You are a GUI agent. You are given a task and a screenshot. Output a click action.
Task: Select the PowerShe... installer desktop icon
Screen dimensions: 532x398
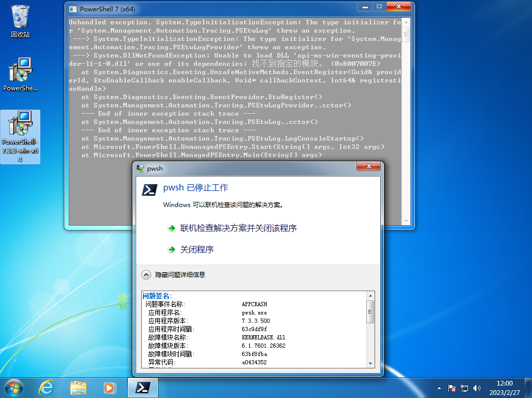tap(20, 74)
